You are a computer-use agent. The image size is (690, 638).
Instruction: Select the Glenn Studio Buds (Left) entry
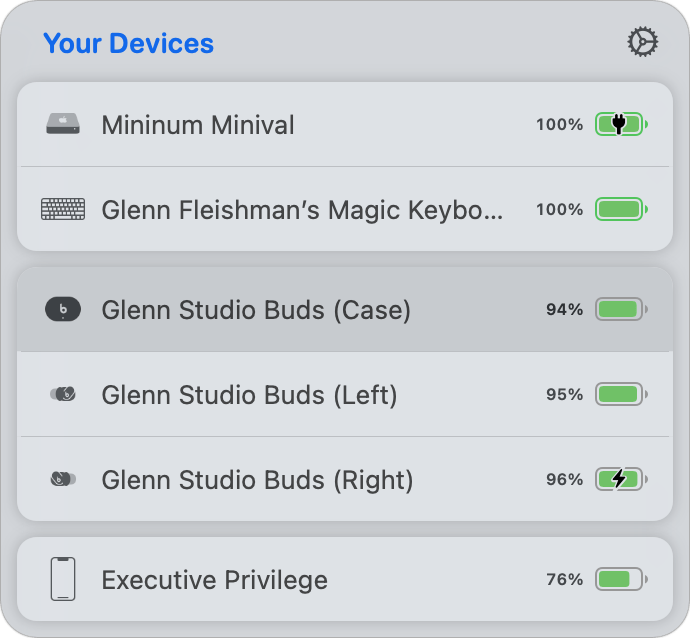pos(345,394)
